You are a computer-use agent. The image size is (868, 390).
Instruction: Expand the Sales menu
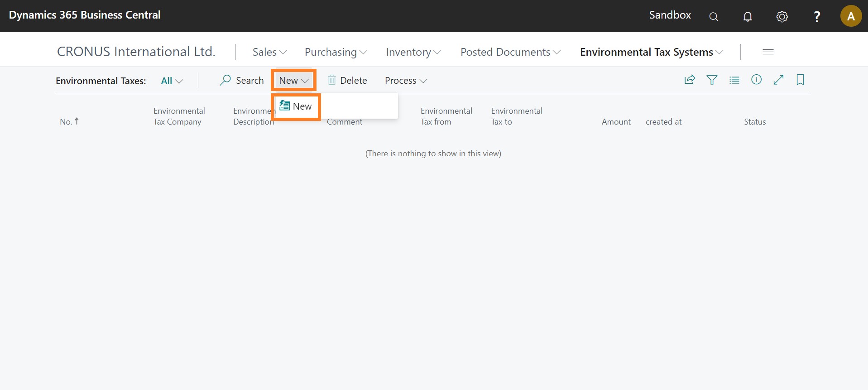tap(269, 52)
